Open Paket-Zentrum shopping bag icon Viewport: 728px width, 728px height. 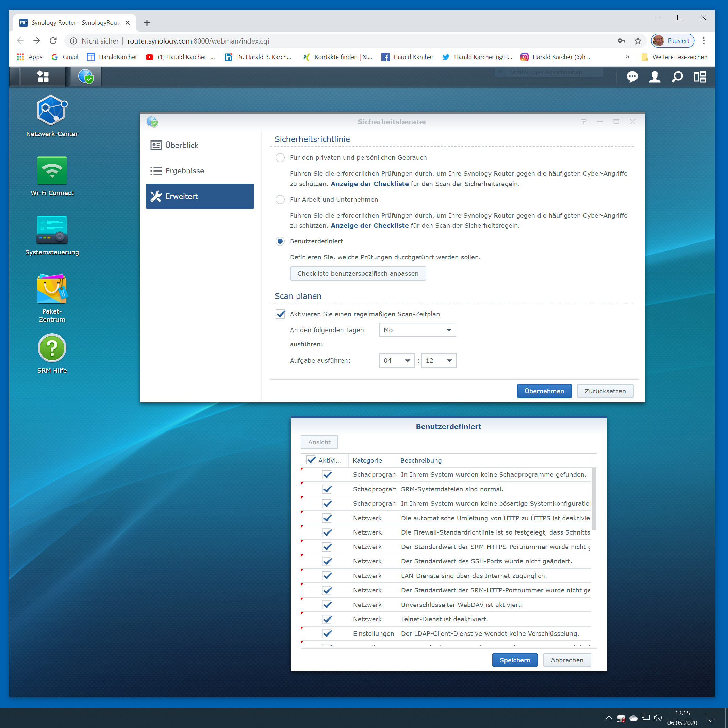(52, 289)
